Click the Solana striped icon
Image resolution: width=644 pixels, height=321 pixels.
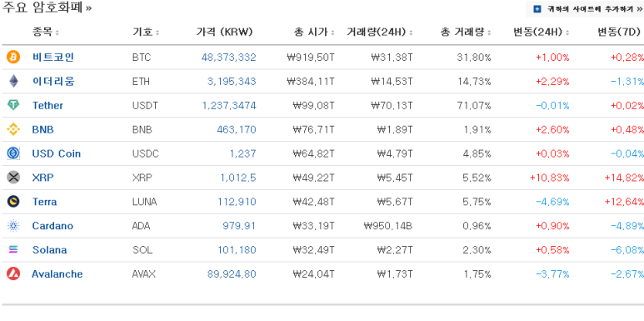tap(13, 249)
